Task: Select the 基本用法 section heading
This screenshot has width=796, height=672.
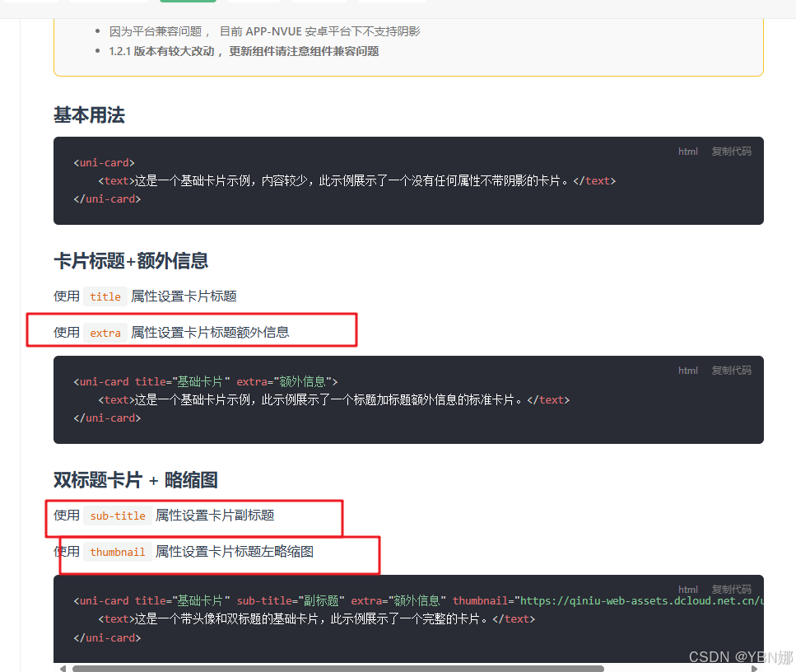Action: (x=88, y=115)
